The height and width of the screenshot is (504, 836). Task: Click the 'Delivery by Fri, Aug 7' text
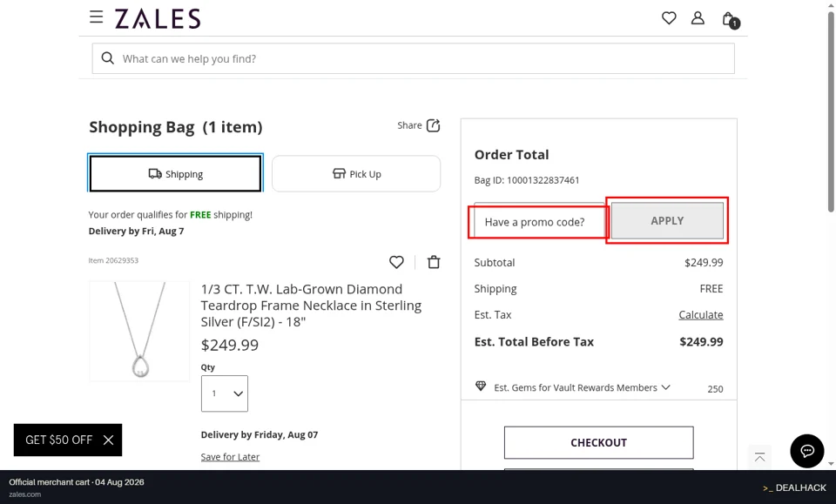click(x=136, y=231)
